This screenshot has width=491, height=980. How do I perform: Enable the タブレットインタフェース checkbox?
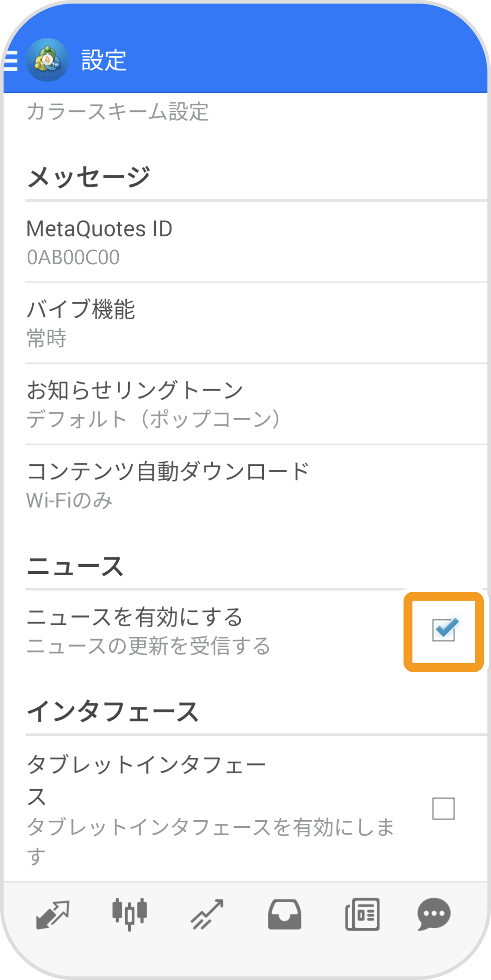(x=444, y=808)
